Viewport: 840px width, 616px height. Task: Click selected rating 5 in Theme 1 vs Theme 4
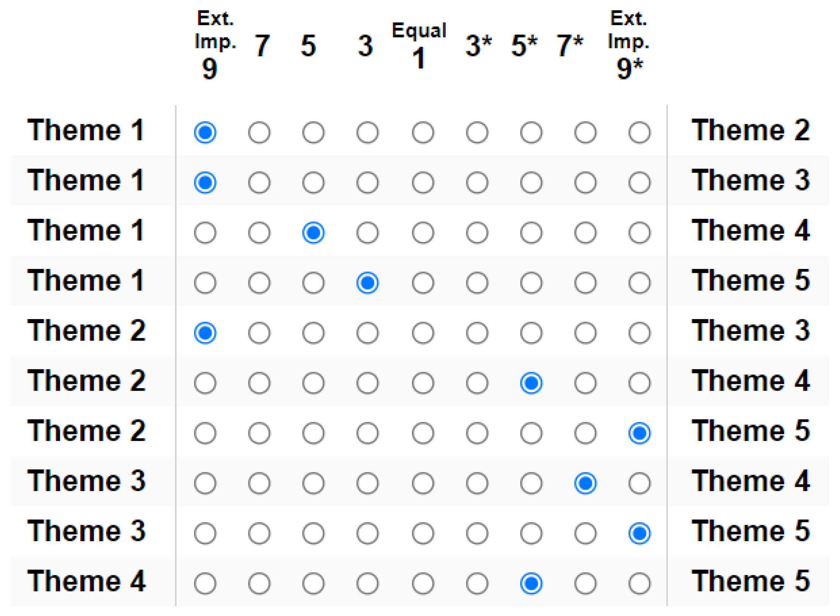[x=313, y=233]
